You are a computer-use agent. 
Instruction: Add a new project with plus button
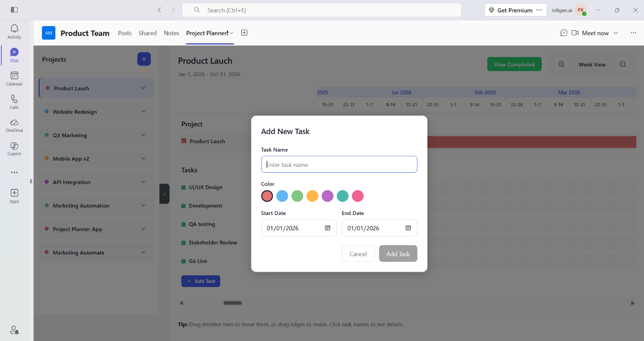(144, 59)
